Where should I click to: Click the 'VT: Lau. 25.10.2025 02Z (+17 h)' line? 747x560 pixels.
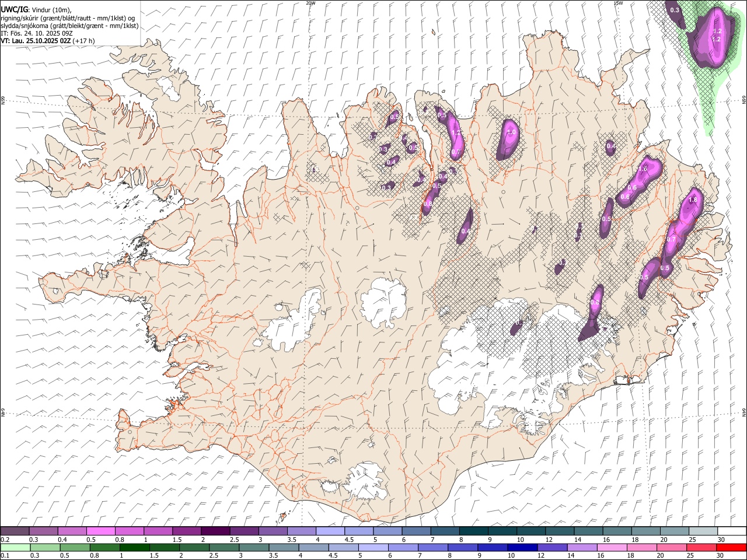click(x=47, y=41)
